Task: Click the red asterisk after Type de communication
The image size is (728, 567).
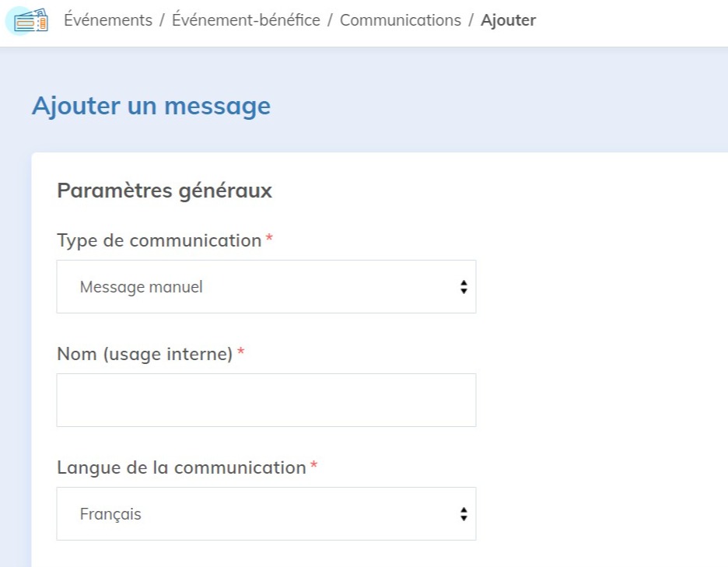Action: tap(268, 240)
